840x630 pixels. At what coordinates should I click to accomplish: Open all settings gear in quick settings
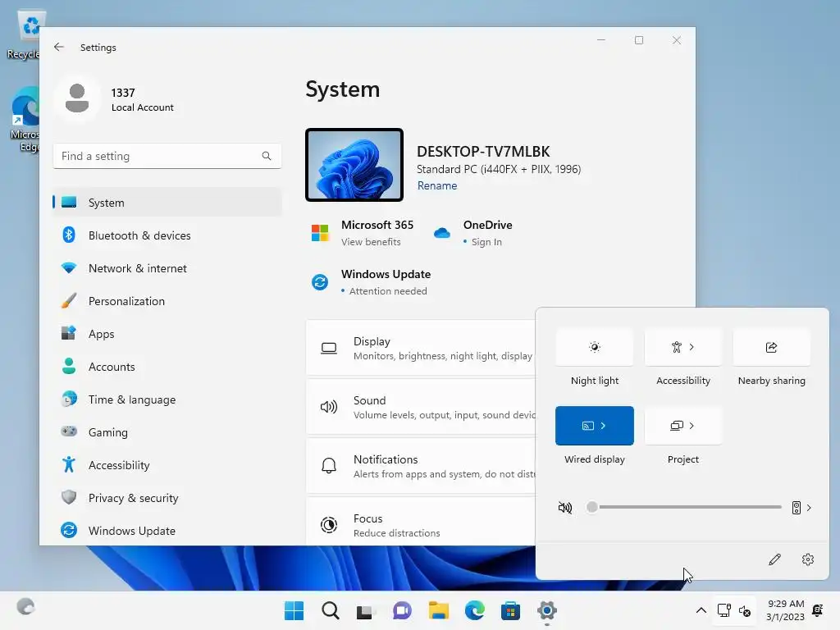[808, 559]
